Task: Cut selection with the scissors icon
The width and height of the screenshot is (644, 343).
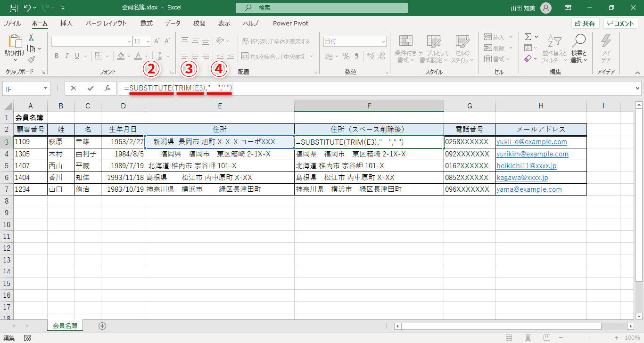Action: (31, 37)
